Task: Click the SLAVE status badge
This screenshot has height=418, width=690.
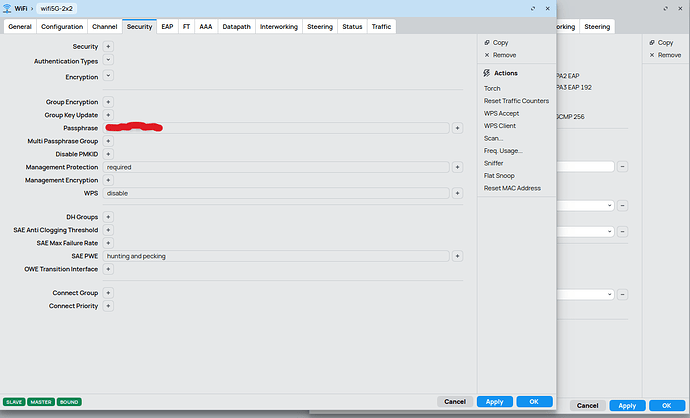Action: [x=14, y=402]
